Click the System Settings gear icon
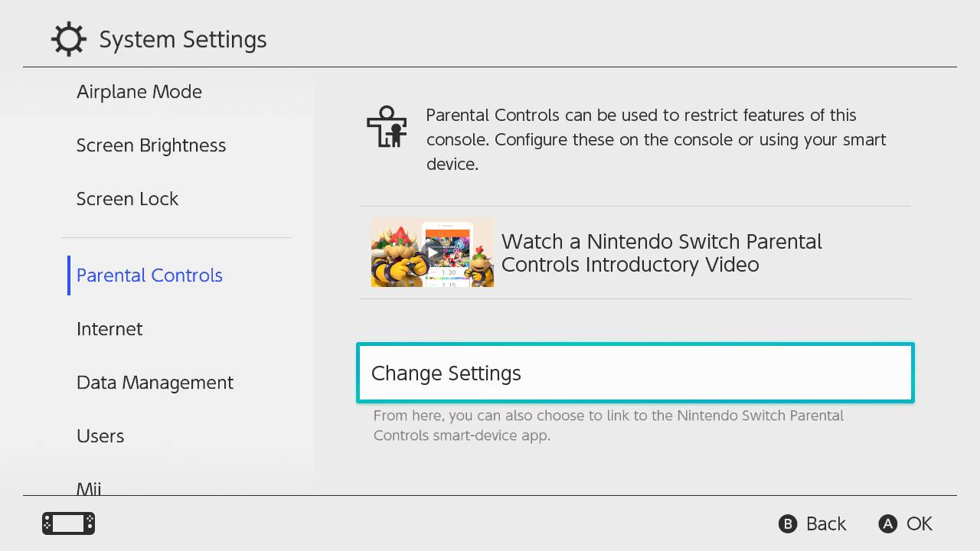Viewport: 980px width, 551px height. point(68,39)
